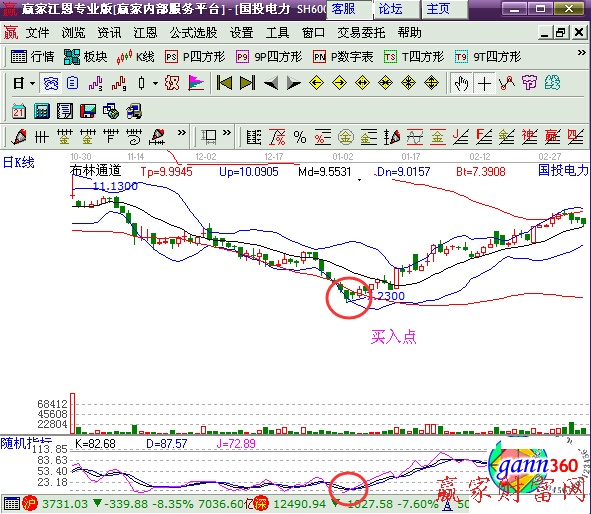
Task: Click the blue clipboard info icon
Action: (x=72, y=83)
